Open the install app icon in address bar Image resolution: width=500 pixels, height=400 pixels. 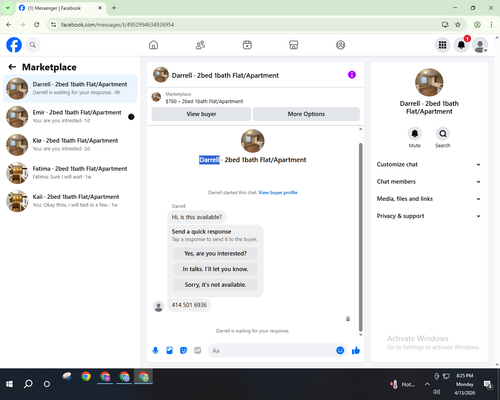tap(445, 25)
